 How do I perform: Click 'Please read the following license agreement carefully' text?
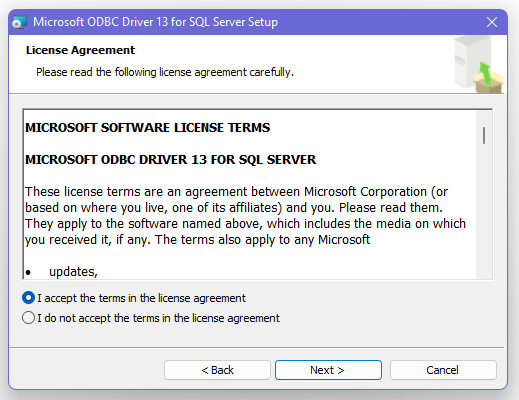pyautogui.click(x=165, y=72)
